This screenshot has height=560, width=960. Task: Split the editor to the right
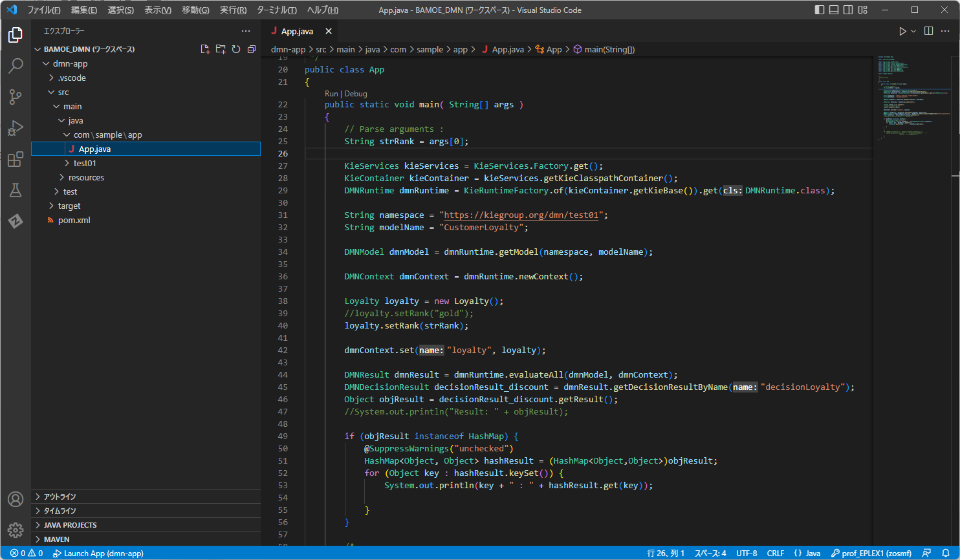tap(928, 31)
